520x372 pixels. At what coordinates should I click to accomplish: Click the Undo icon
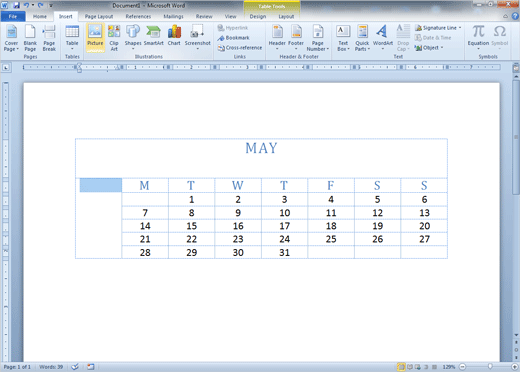point(26,5)
